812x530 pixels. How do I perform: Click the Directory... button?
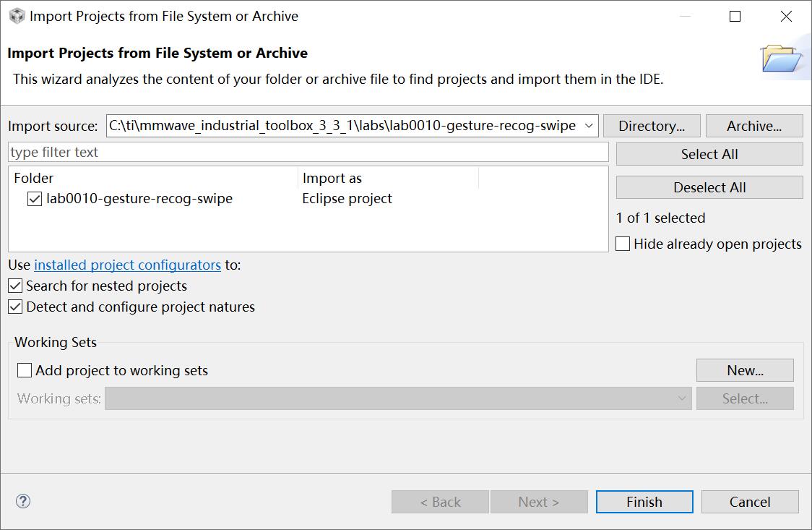click(x=652, y=126)
